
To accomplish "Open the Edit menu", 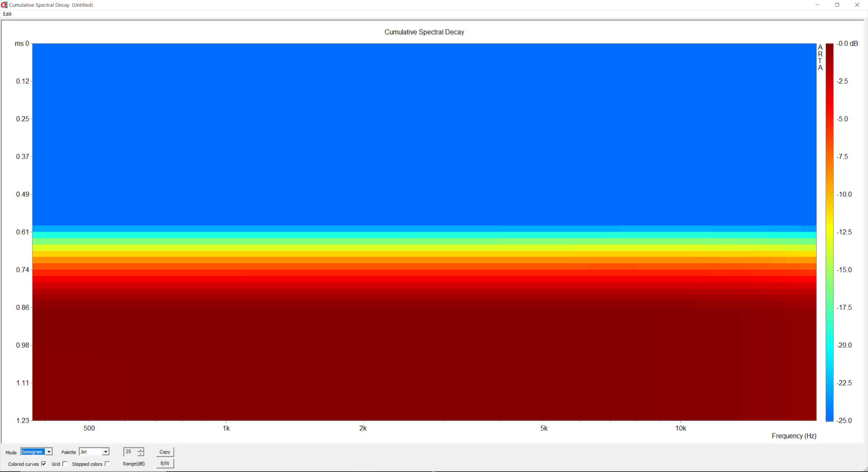I will [7, 14].
